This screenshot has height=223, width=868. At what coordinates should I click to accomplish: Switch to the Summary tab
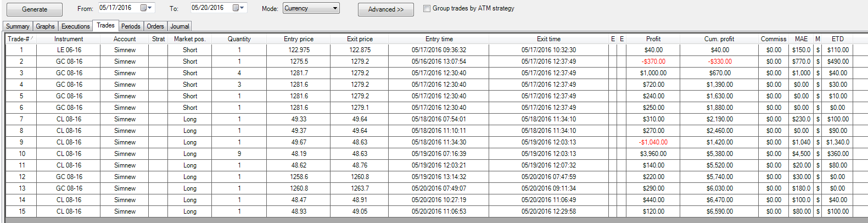pos(18,26)
